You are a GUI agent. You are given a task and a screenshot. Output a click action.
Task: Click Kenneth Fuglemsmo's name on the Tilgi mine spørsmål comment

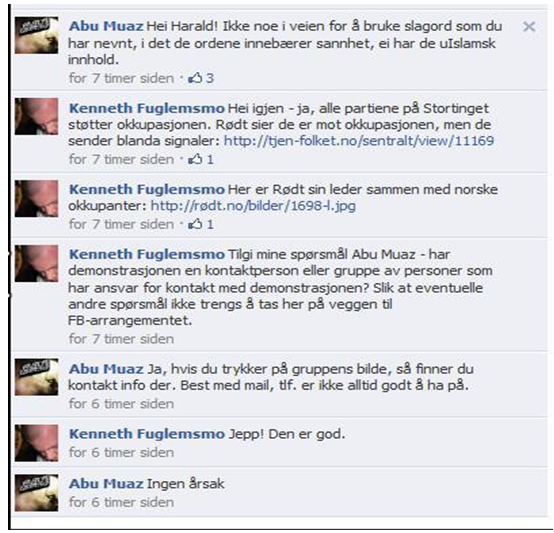click(147, 254)
